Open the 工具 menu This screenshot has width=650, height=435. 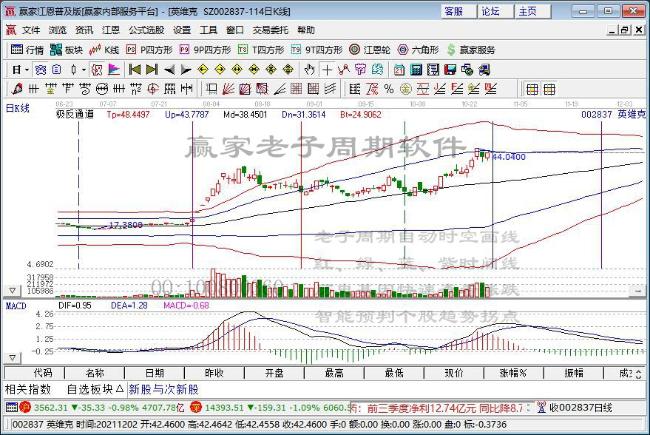click(208, 30)
